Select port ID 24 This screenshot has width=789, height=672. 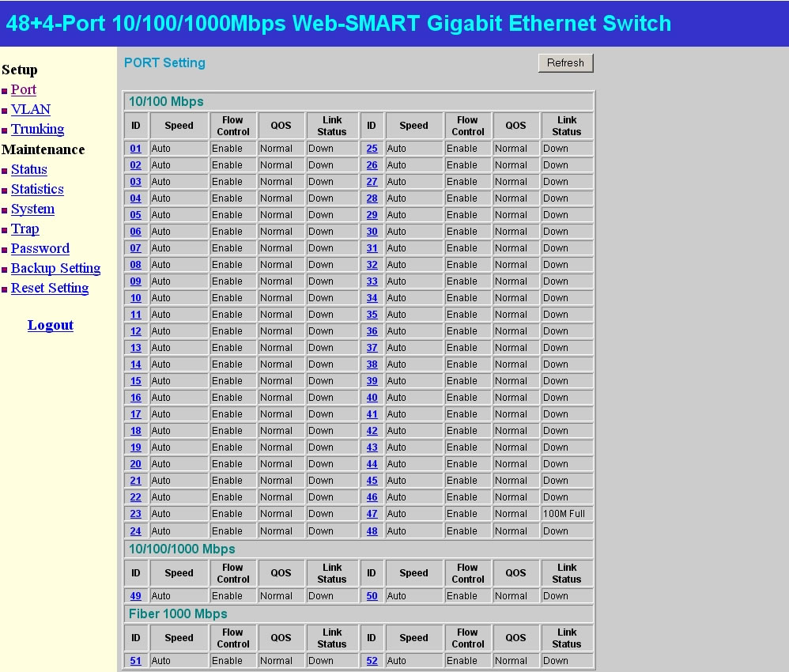[x=136, y=531]
